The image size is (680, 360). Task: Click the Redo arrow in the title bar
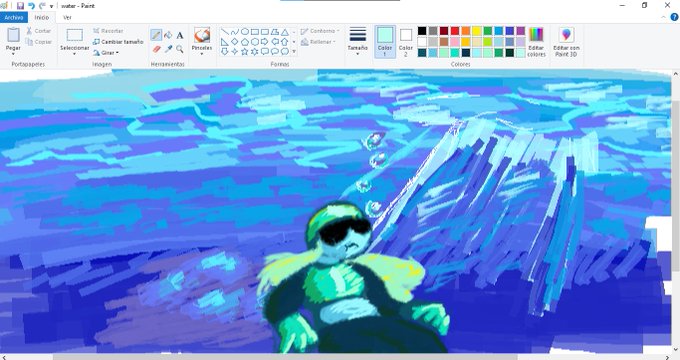pyautogui.click(x=42, y=6)
